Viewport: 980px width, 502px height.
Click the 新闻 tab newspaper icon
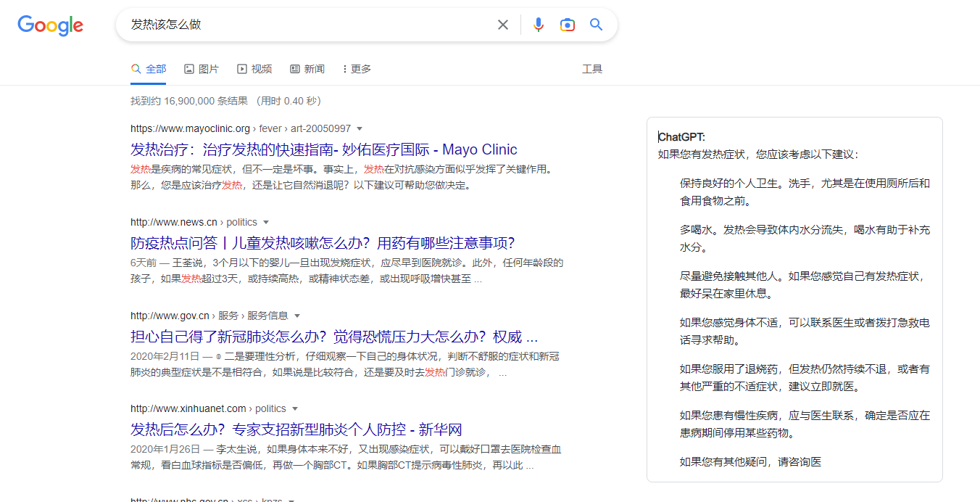tap(295, 69)
